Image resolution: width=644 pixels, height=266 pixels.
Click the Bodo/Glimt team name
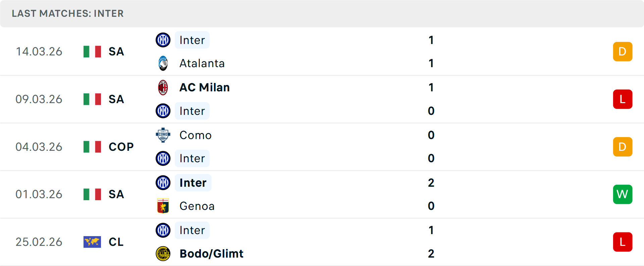point(211,254)
